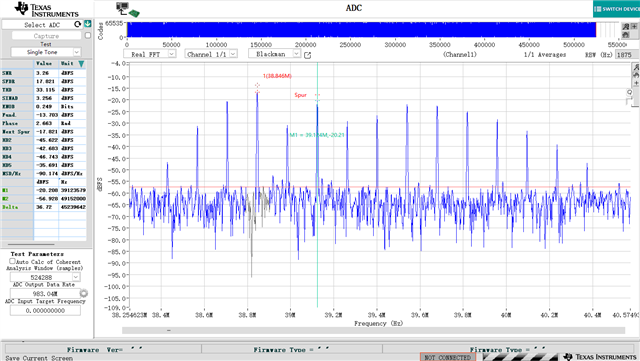The height and width of the screenshot is (361, 640).
Task: Click the crosshair plus icon on FFT palette
Action: pos(636,83)
